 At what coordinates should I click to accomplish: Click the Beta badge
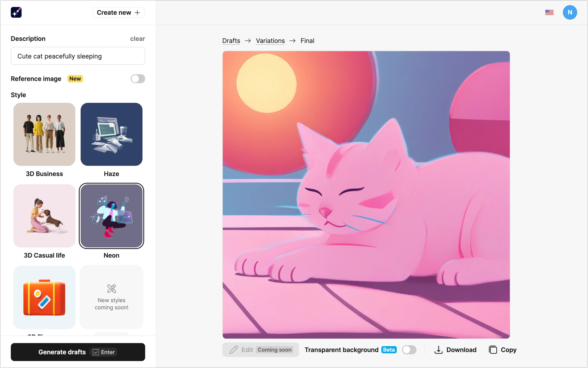point(389,350)
